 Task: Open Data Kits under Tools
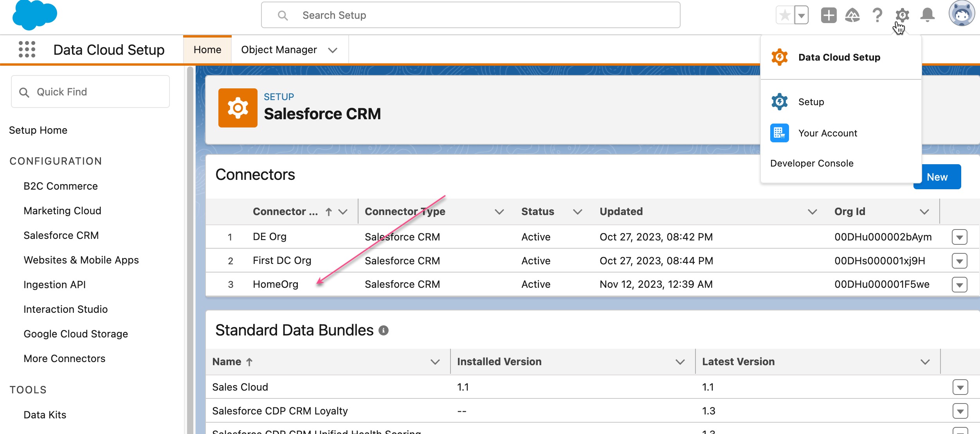(x=45, y=415)
